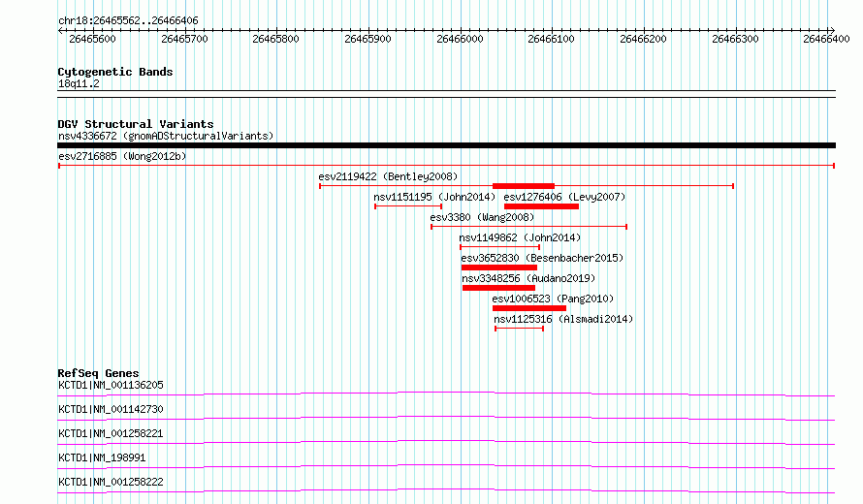
Task: Click the black nsv4336672 variant bar
Action: pos(446,145)
